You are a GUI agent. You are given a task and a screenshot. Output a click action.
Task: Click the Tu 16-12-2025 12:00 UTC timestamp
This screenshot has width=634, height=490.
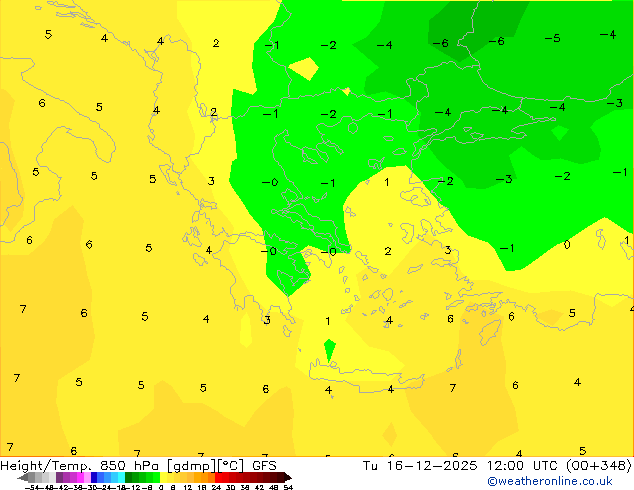coord(461,465)
